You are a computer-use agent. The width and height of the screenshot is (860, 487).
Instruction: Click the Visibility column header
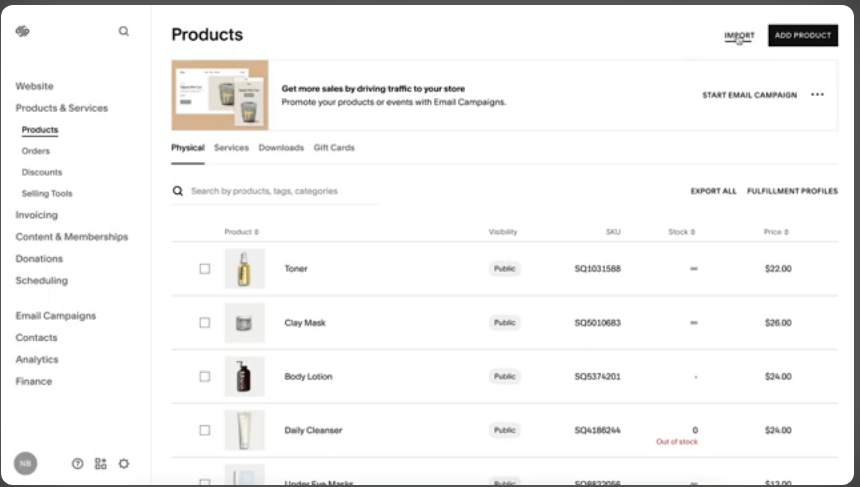point(502,232)
